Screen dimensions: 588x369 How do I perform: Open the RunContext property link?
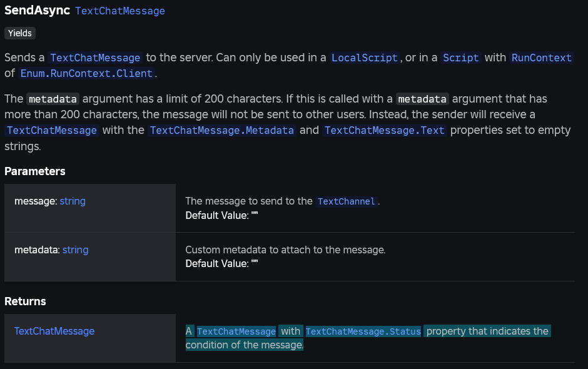542,58
